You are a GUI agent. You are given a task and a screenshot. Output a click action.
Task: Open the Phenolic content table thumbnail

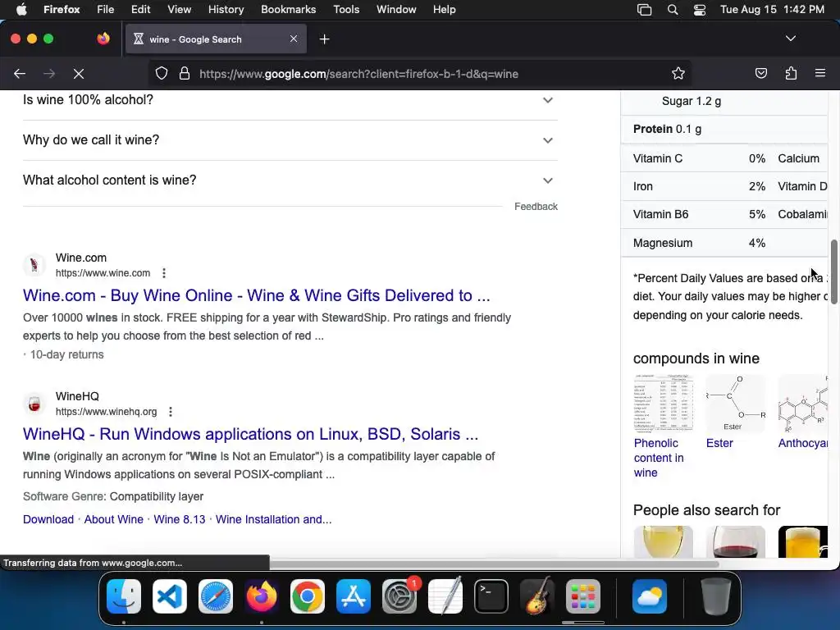click(663, 404)
